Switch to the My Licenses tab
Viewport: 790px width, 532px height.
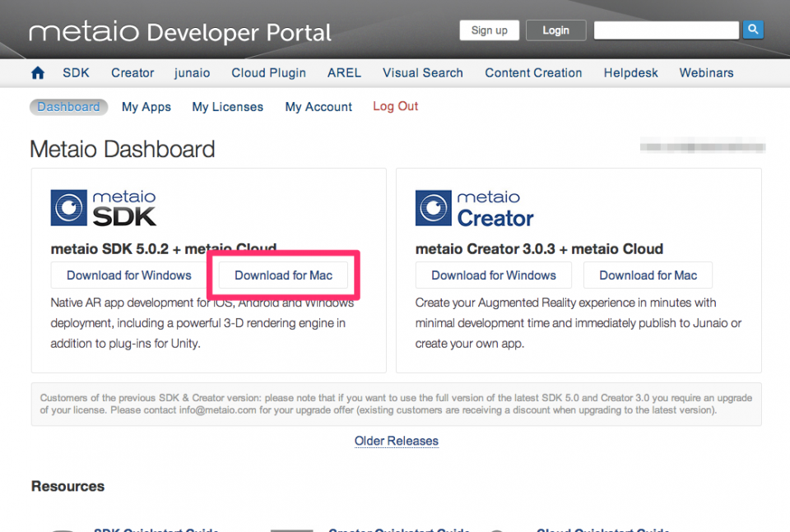tap(228, 107)
